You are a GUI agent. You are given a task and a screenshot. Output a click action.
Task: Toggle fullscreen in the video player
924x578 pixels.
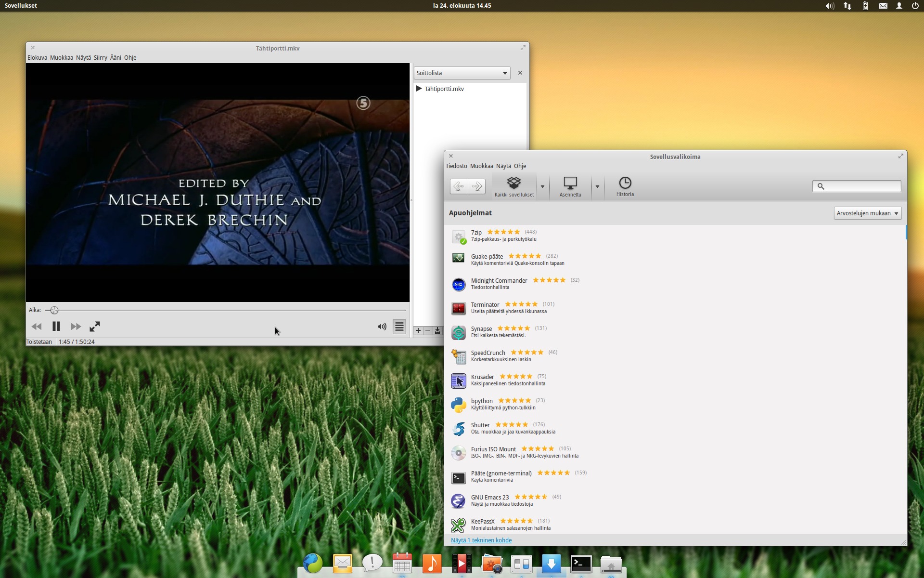click(x=95, y=327)
